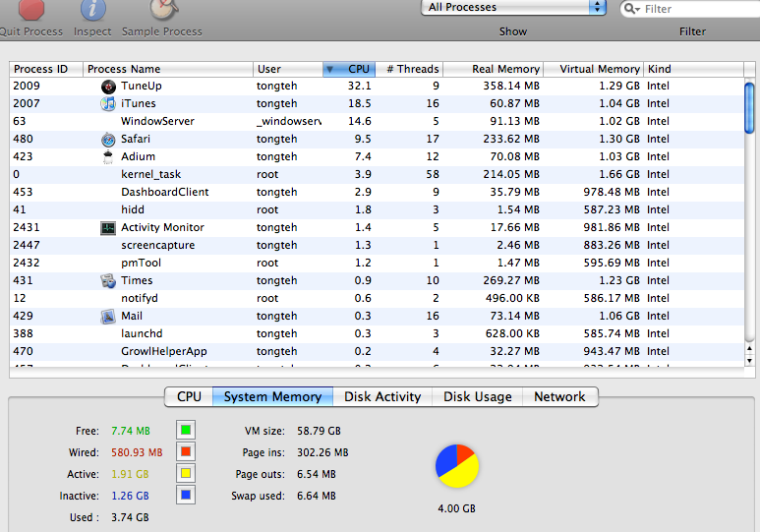Select the hidd process row
The height and width of the screenshot is (532, 760).
pos(377,210)
